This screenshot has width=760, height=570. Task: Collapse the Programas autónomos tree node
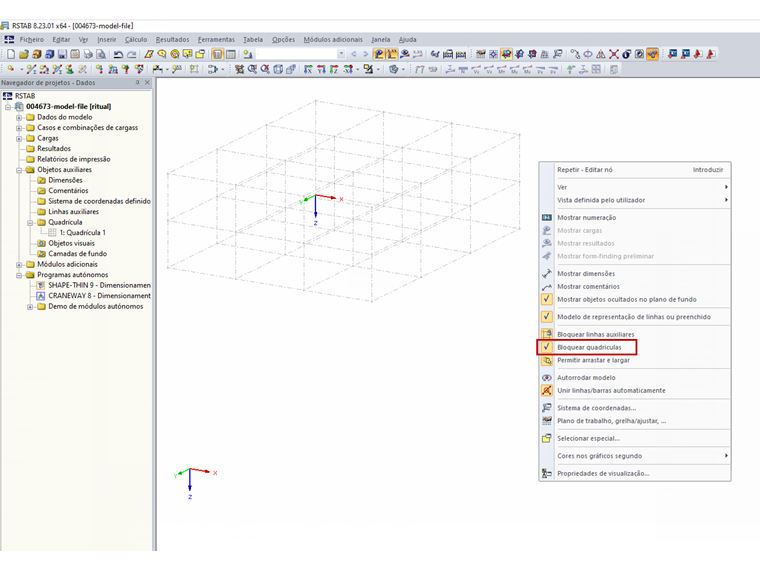click(19, 275)
